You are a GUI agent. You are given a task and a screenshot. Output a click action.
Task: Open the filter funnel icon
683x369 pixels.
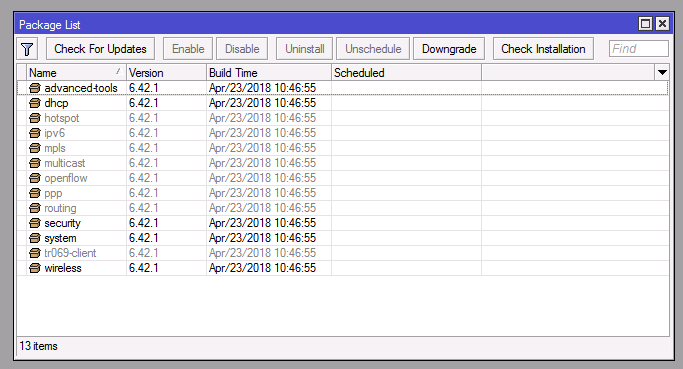click(27, 49)
